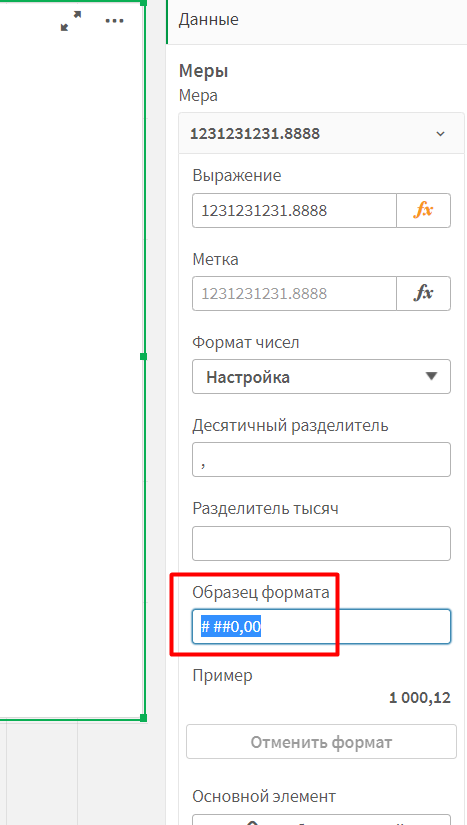Click the exit full screen arrows icon
The height and width of the screenshot is (825, 467).
(x=71, y=21)
